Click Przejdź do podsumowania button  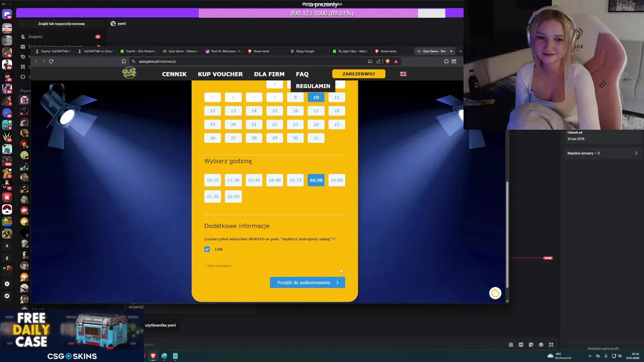coord(307,283)
